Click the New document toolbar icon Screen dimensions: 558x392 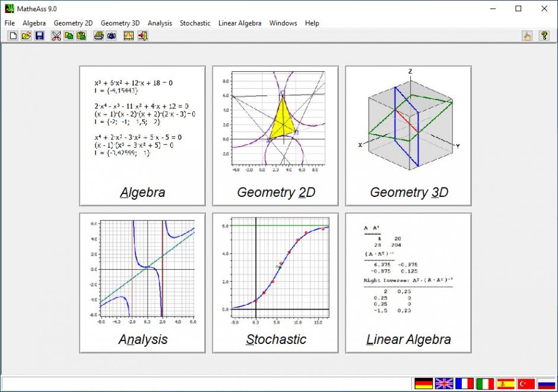point(13,36)
